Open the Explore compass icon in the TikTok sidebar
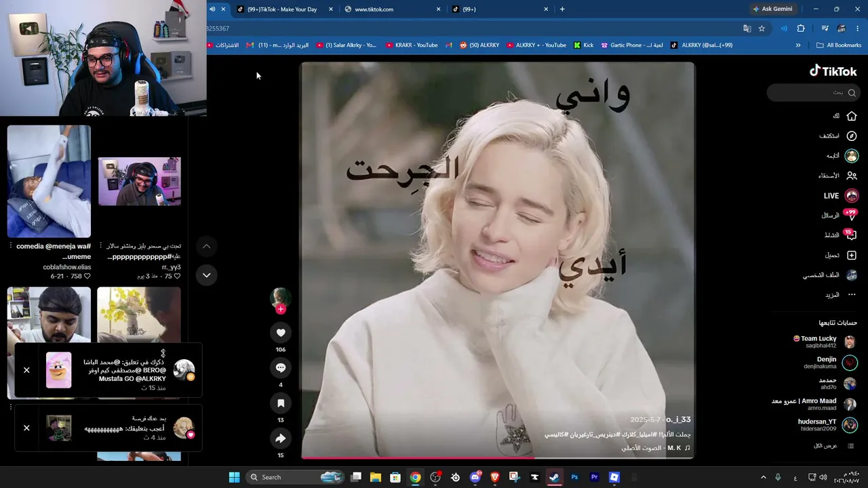The height and width of the screenshot is (488, 868). tap(852, 136)
